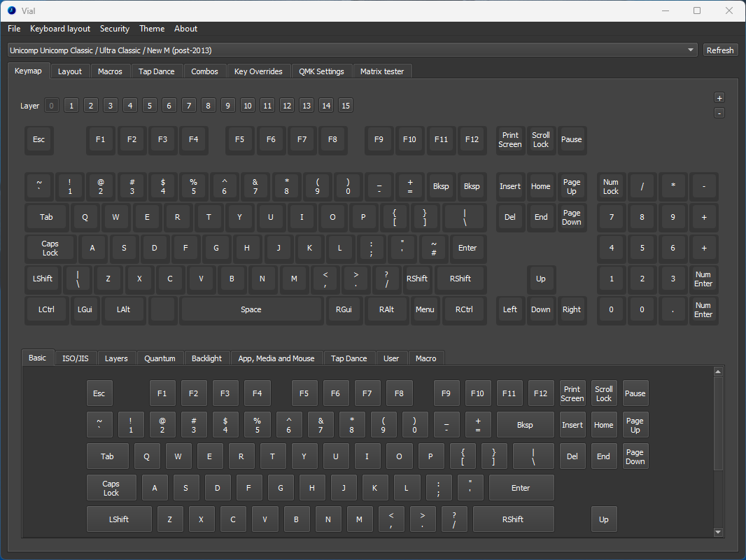Open the Security menu
The height and width of the screenshot is (560, 746).
[x=115, y=29]
